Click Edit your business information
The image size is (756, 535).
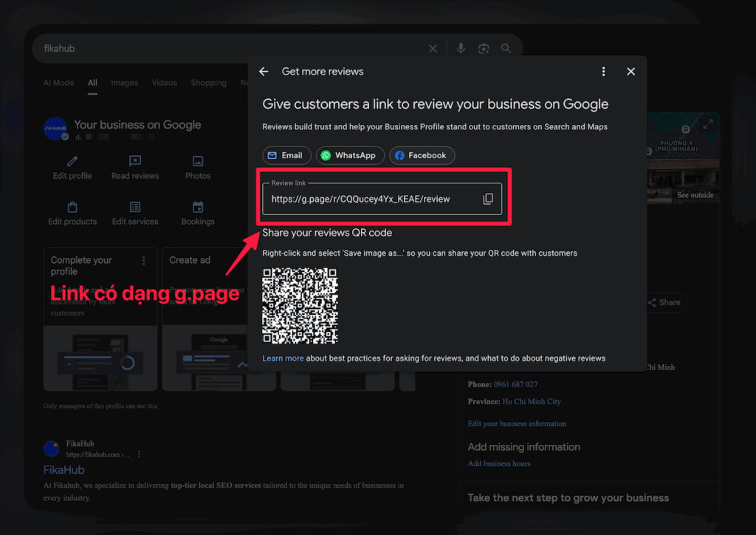pos(517,423)
